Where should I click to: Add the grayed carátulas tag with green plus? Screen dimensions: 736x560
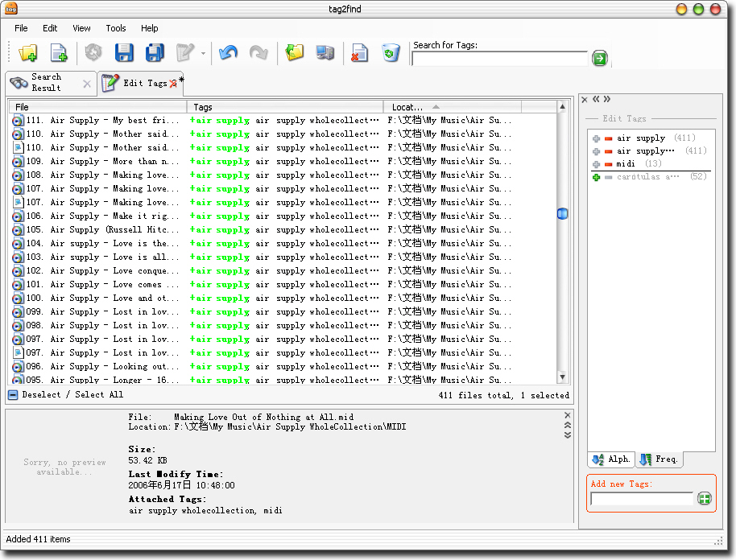coord(597,177)
